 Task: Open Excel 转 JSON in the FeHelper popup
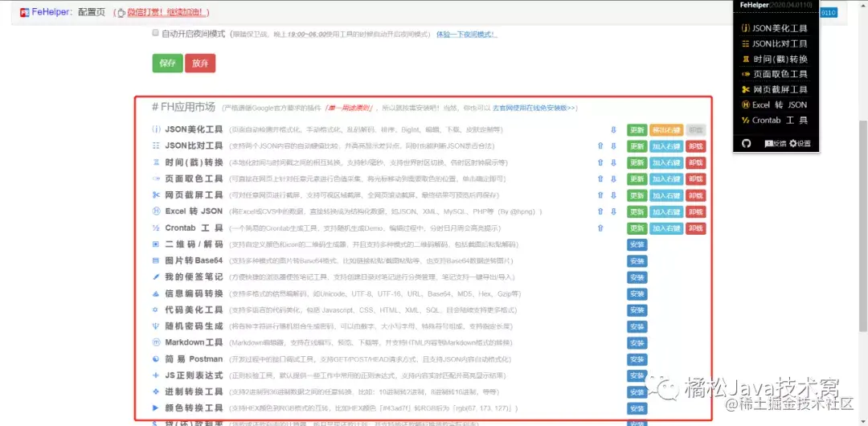[x=775, y=104]
